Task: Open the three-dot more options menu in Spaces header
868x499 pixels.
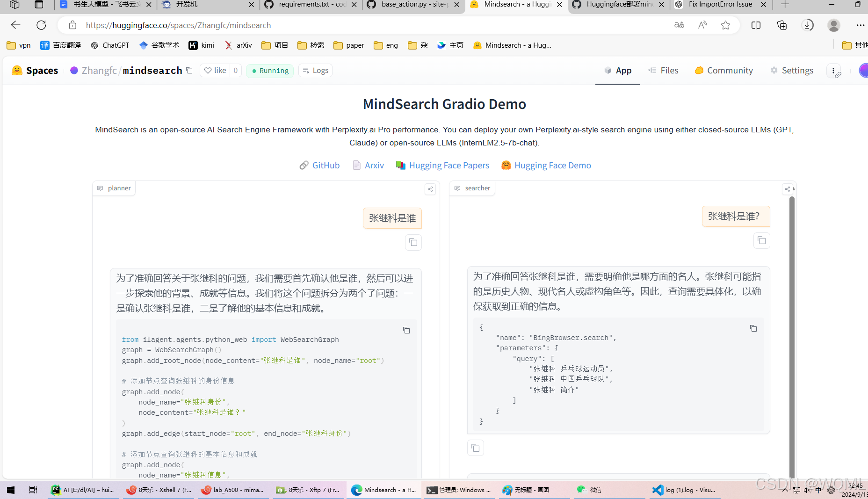Action: coord(833,70)
